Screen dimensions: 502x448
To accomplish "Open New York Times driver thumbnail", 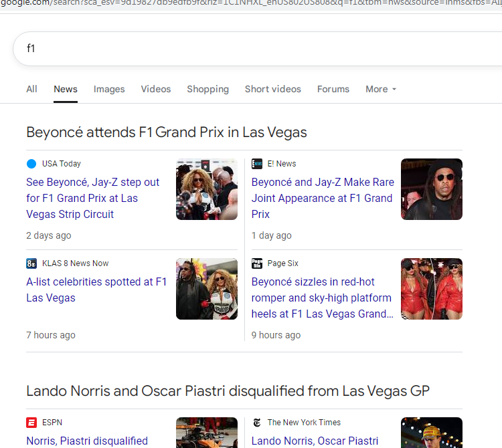I will tap(432, 433).
